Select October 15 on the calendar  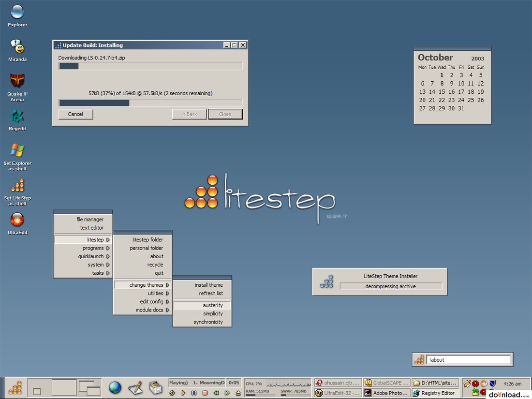click(x=442, y=91)
